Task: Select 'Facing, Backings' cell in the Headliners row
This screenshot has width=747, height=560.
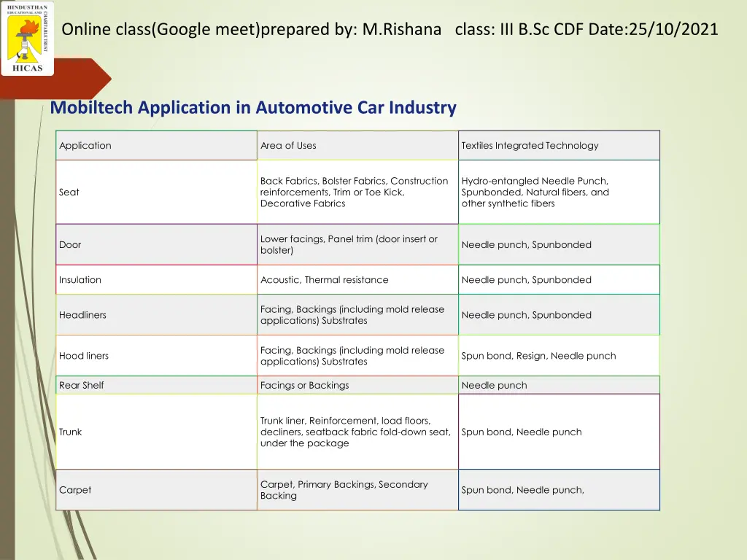Action: click(357, 315)
